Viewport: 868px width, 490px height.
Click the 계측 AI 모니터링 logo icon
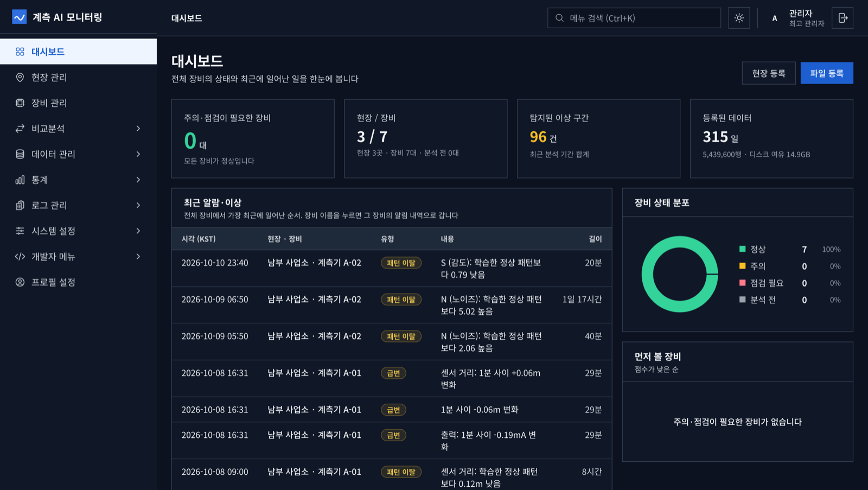[x=20, y=17]
